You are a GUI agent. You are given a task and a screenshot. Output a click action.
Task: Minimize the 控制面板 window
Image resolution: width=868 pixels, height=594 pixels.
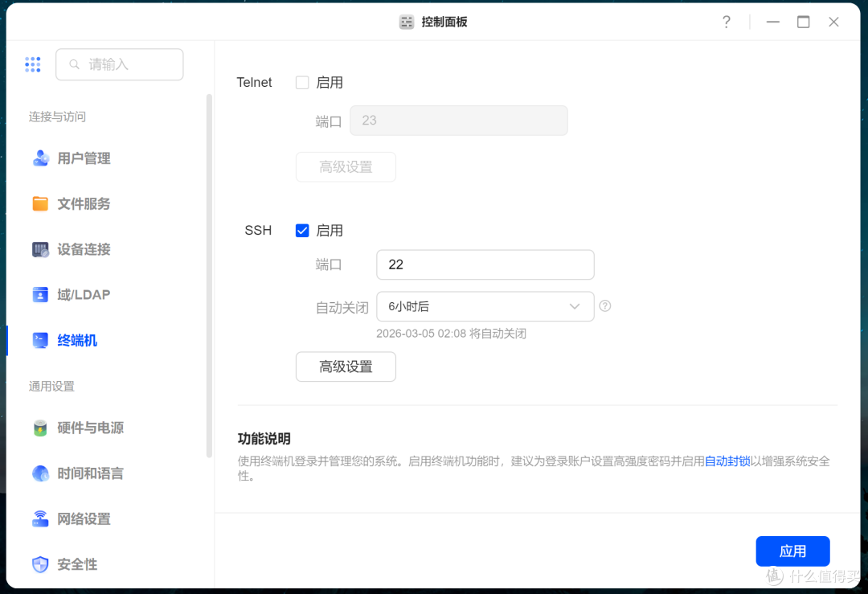pyautogui.click(x=773, y=22)
